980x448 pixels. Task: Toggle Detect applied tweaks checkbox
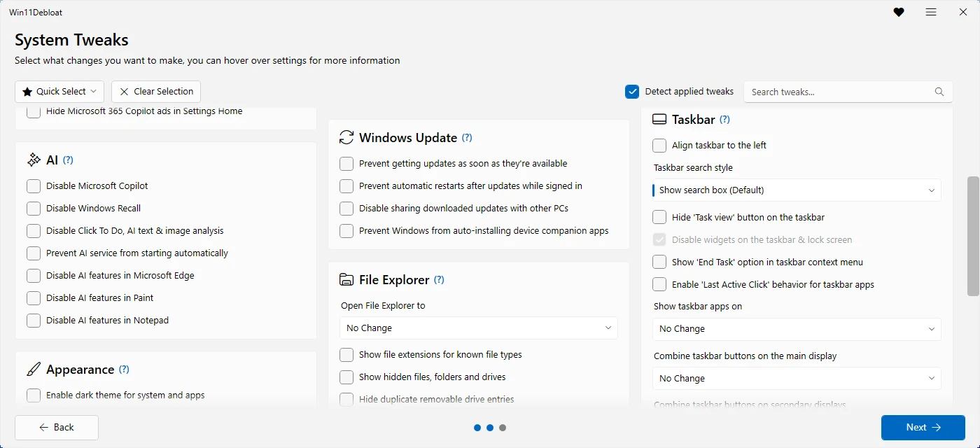click(632, 91)
